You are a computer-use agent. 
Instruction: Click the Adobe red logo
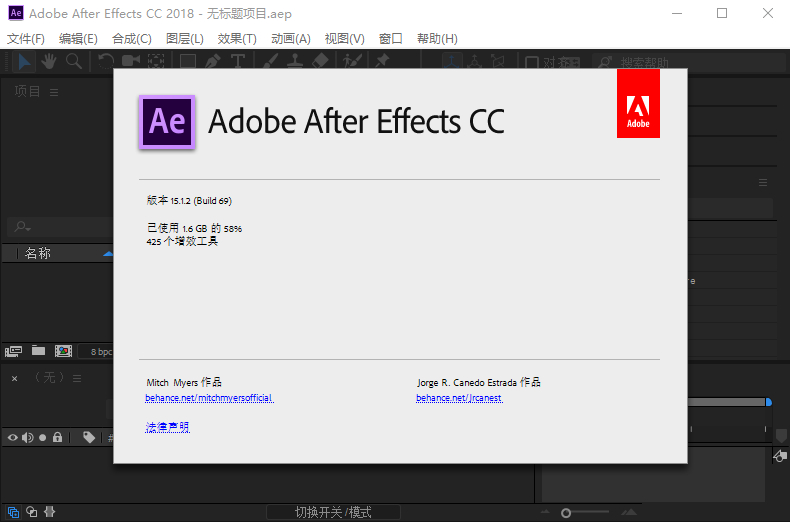point(638,103)
